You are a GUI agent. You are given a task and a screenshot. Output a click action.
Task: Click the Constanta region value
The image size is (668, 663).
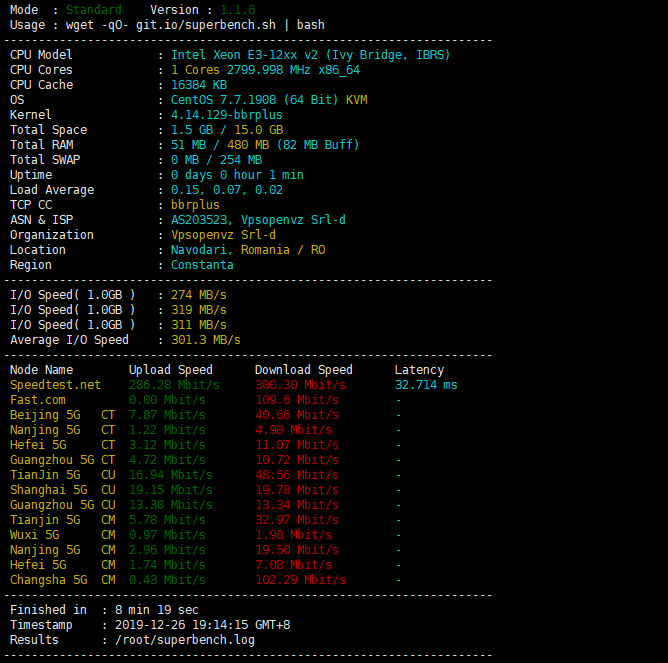click(201, 265)
